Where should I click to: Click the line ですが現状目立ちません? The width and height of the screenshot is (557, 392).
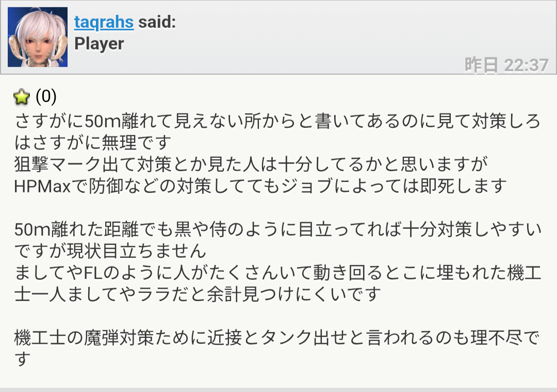coord(110,251)
